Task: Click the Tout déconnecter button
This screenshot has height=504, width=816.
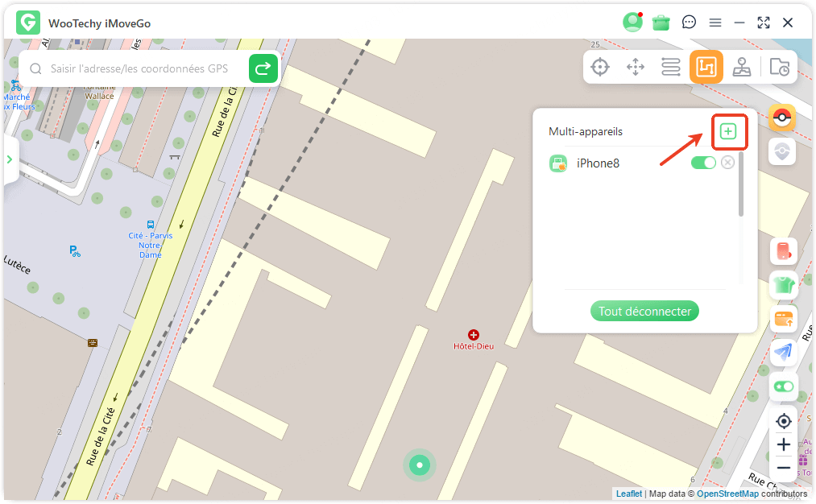Action: tap(644, 312)
